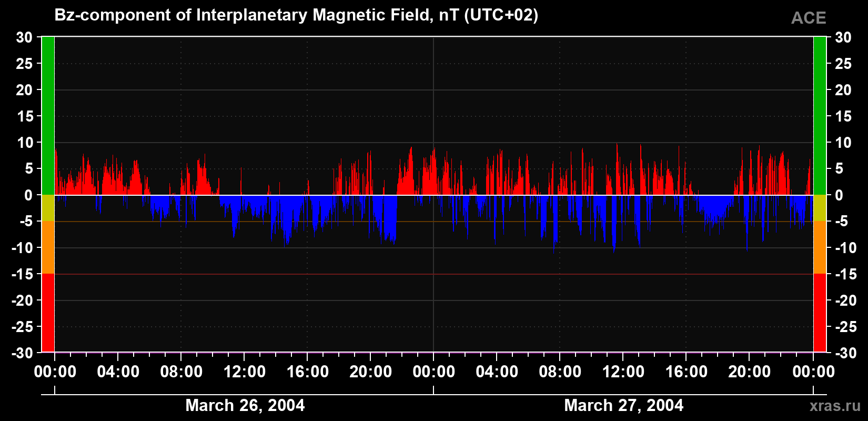Click the 08:00 tick under March 27

[560, 372]
